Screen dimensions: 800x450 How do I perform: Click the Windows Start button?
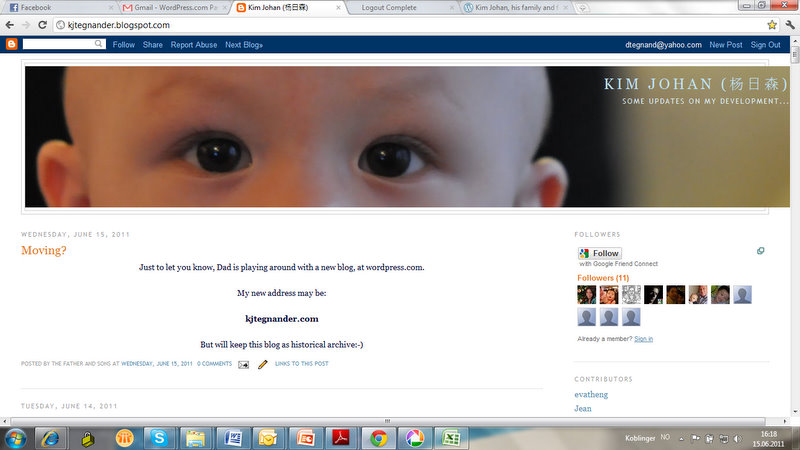point(16,437)
